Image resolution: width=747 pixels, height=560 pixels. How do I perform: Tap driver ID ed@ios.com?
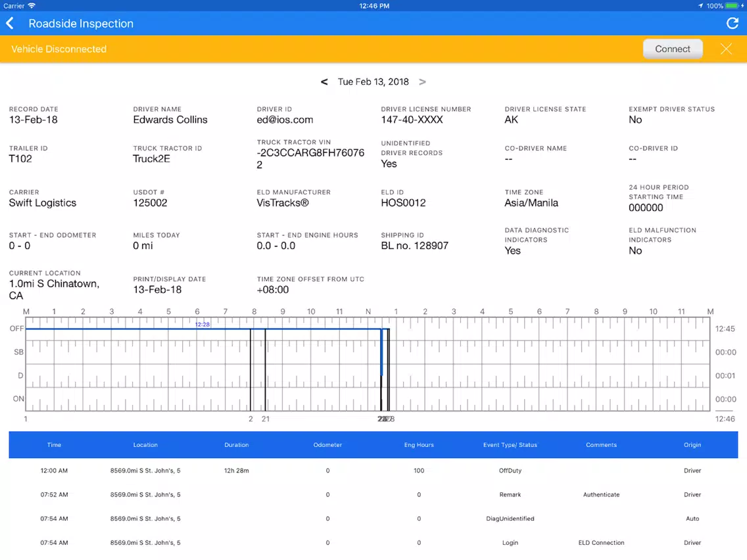point(285,120)
